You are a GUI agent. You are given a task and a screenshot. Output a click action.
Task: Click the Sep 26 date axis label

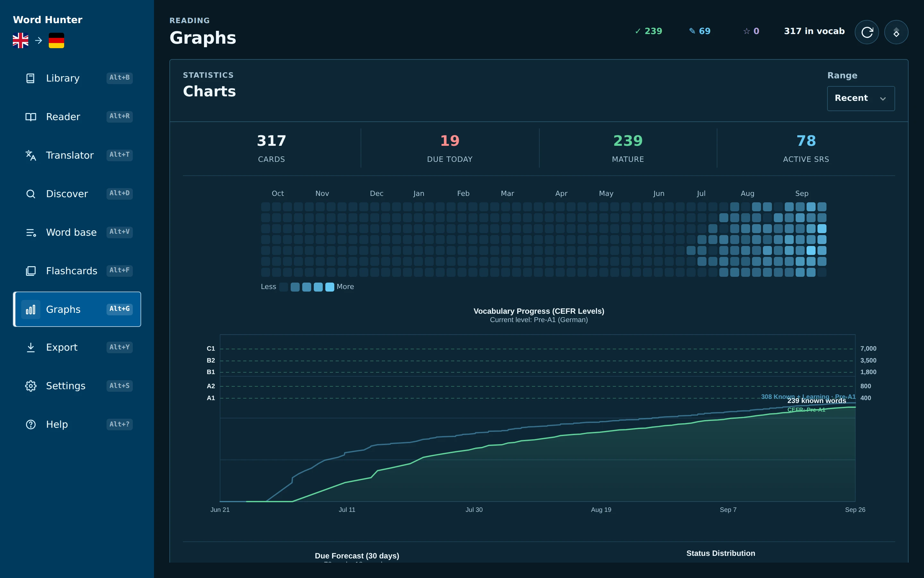(855, 510)
